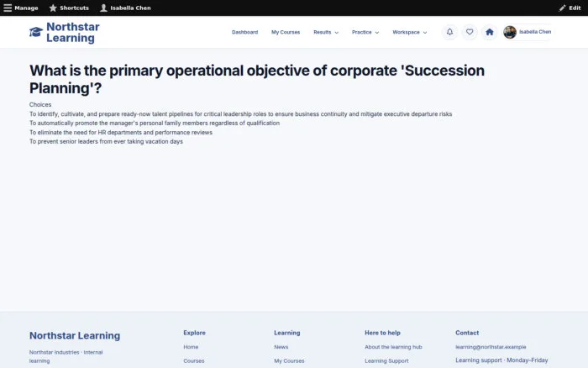Open the footer My Courses link
Image resolution: width=588 pixels, height=368 pixels.
pos(289,361)
